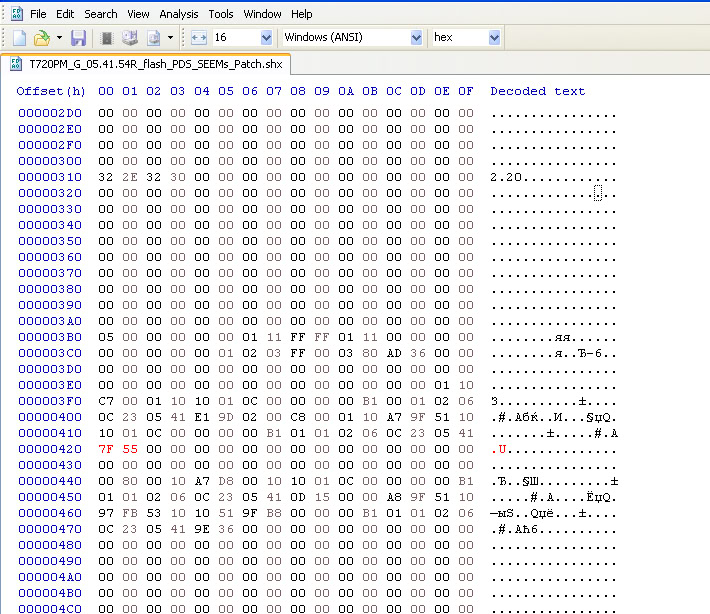Image resolution: width=710 pixels, height=614 pixels.
Task: Click the Decoded text column header
Action: click(x=537, y=91)
